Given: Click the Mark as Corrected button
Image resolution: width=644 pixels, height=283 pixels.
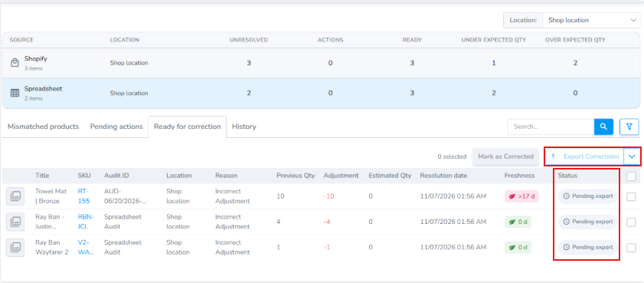Looking at the screenshot, I should [x=505, y=156].
